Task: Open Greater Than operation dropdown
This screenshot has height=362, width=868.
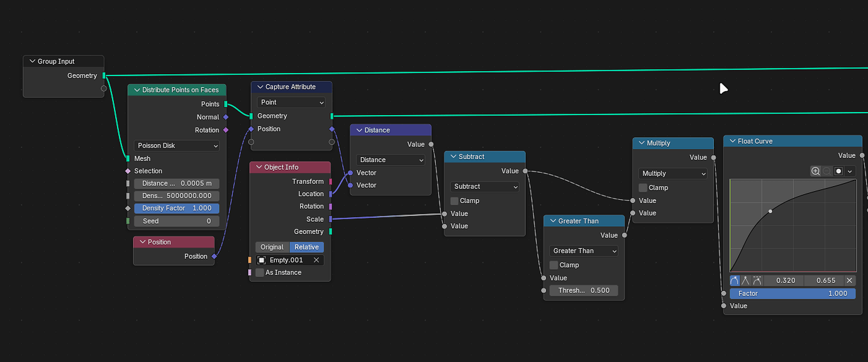Action: coord(584,251)
